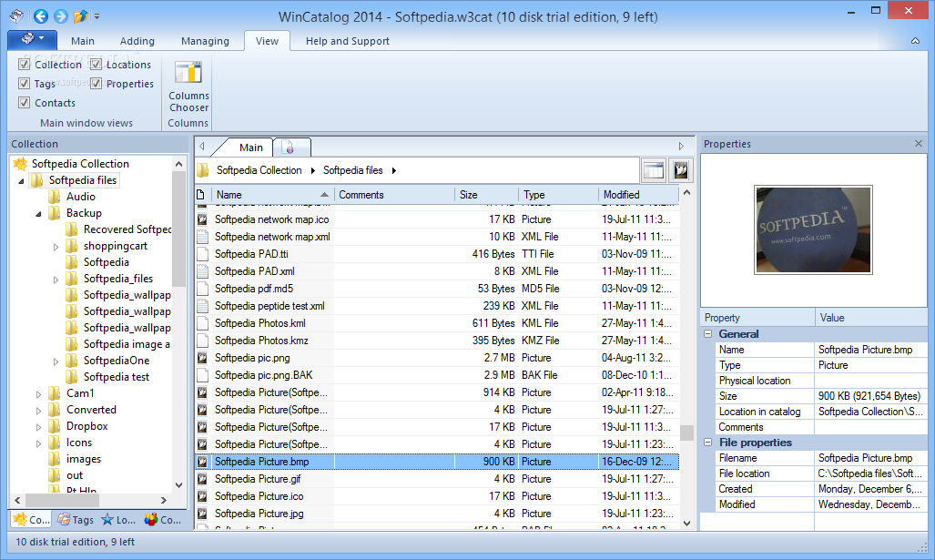This screenshot has height=560, width=935.
Task: Click the folder icon in the quick access toolbar
Action: pyautogui.click(x=80, y=16)
